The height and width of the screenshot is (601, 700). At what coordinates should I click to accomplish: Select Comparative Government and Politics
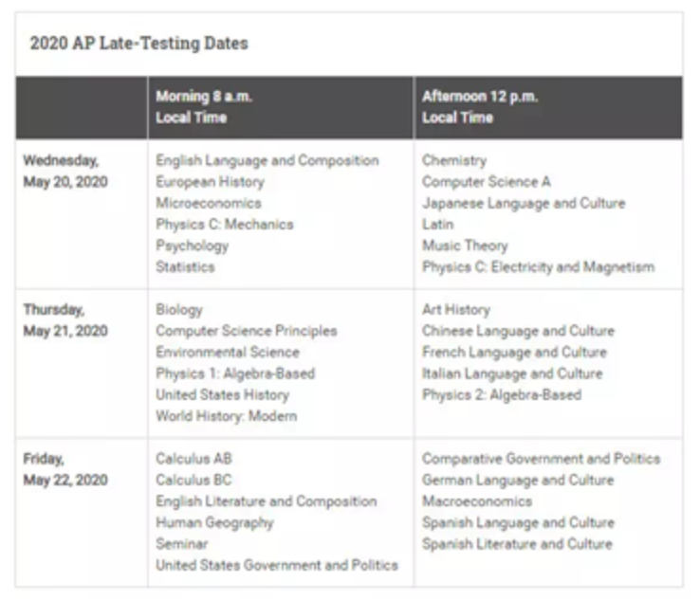541,459
